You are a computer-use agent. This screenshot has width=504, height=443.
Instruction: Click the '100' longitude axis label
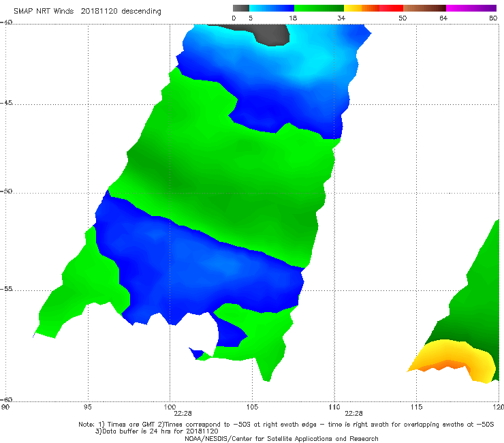point(170,408)
